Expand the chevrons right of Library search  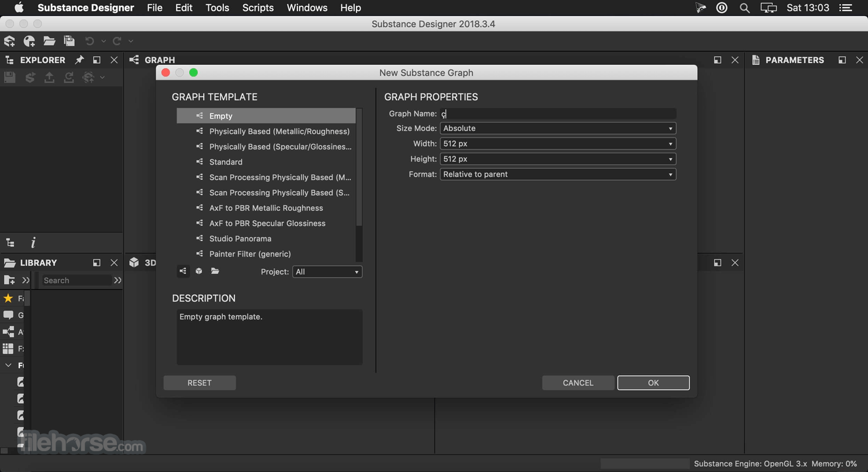click(117, 280)
